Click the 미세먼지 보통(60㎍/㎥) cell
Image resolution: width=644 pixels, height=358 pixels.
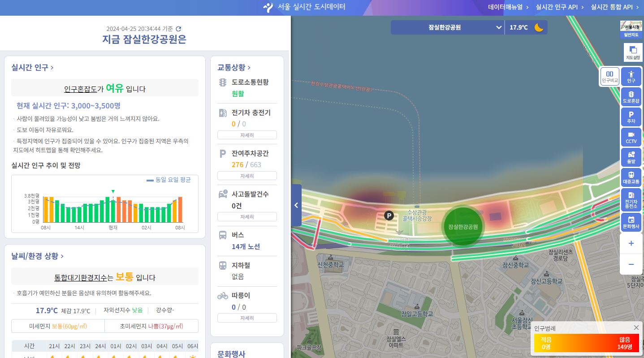[58, 326]
